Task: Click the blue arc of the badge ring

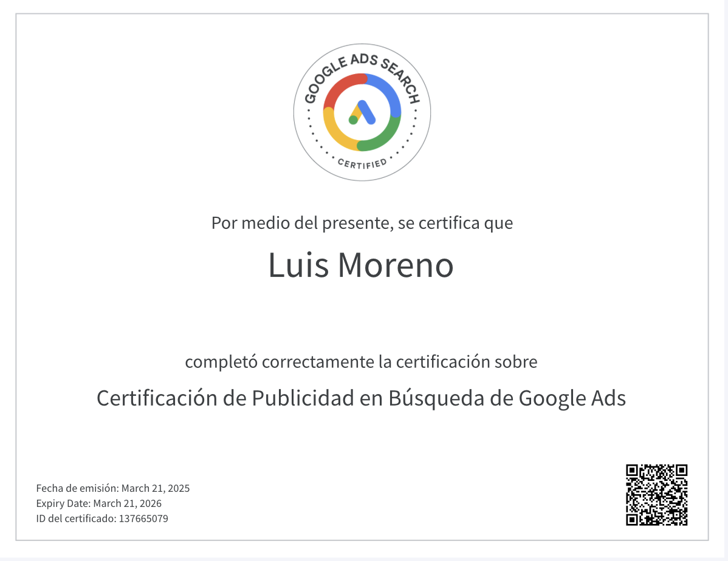Action: click(389, 91)
